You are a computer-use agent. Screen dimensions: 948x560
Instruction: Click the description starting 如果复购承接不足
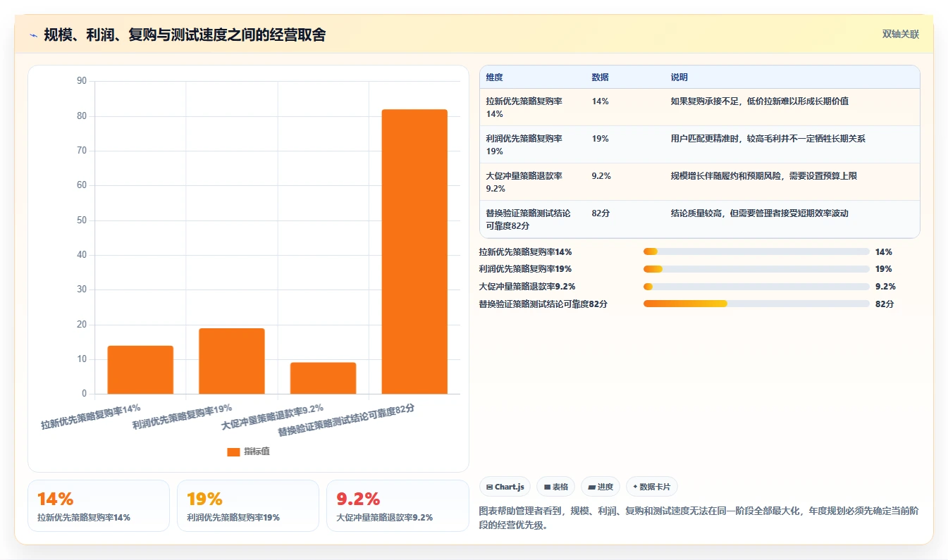point(760,101)
